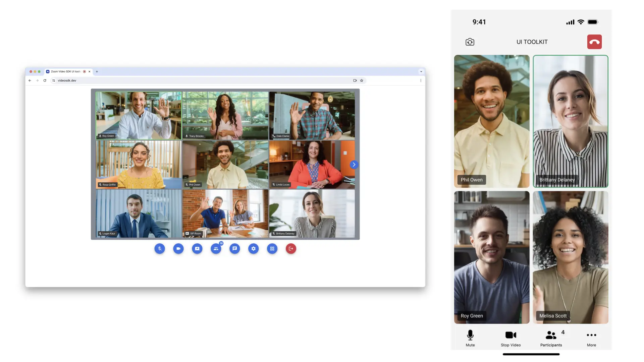Click cellular signal bars in phone status bar

570,22
